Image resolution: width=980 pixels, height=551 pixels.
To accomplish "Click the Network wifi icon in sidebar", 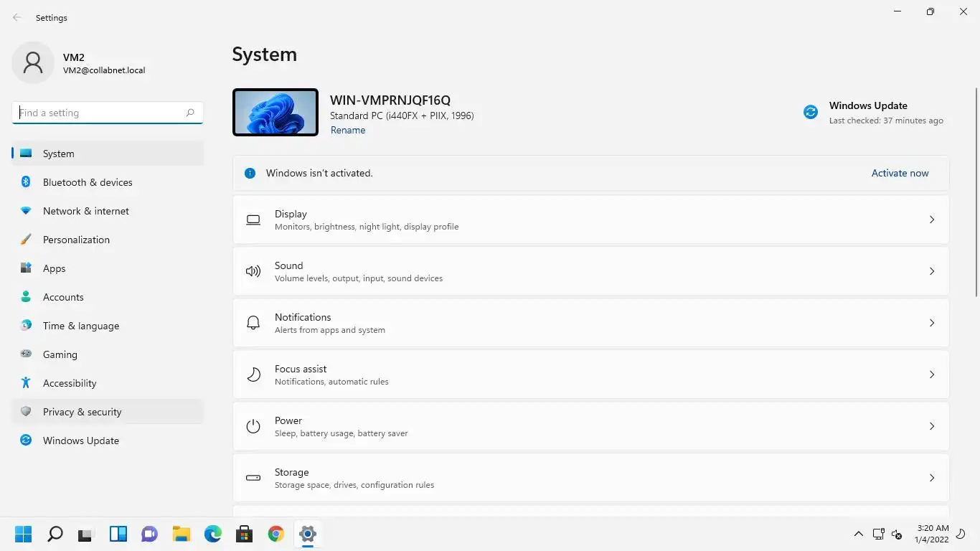I will coord(26,211).
